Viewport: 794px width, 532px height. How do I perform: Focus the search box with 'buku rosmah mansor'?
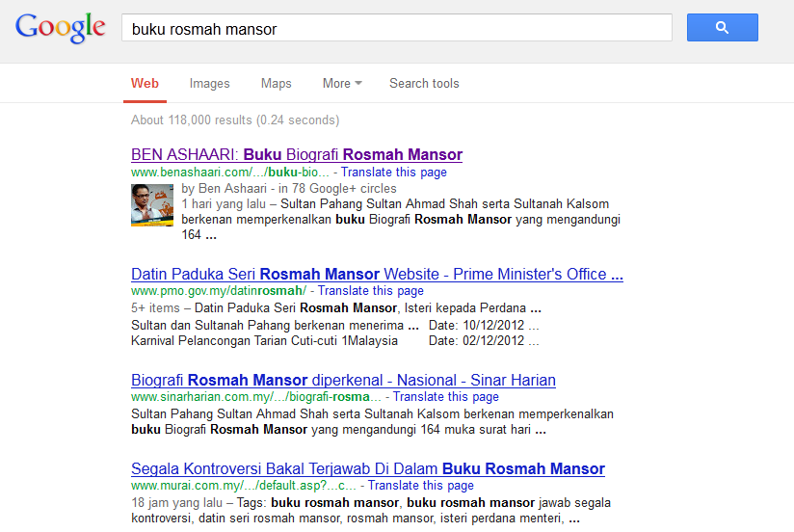click(396, 27)
